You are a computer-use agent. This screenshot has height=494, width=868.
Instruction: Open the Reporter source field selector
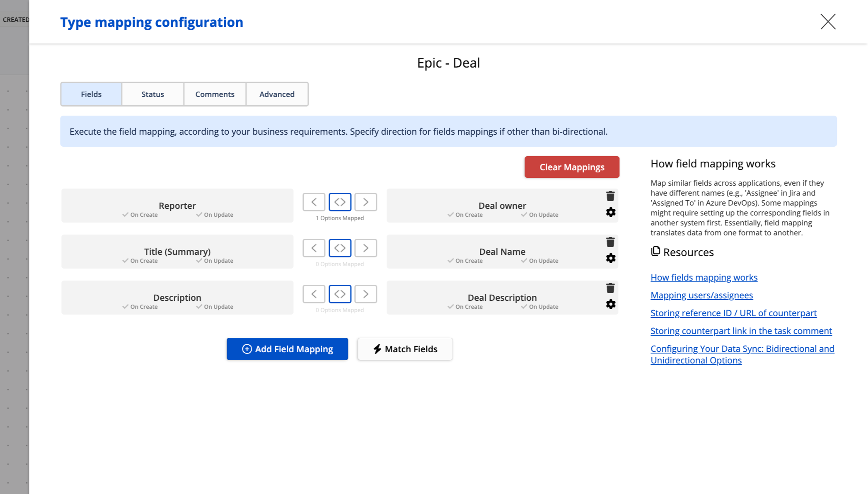coord(177,206)
